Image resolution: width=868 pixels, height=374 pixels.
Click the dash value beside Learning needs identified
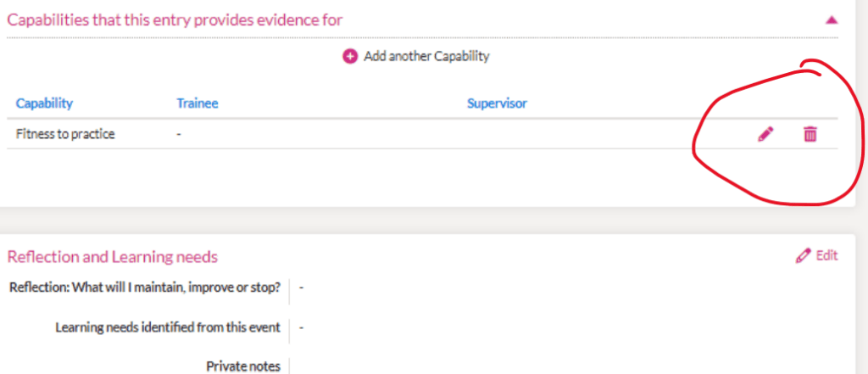pyautogui.click(x=302, y=327)
